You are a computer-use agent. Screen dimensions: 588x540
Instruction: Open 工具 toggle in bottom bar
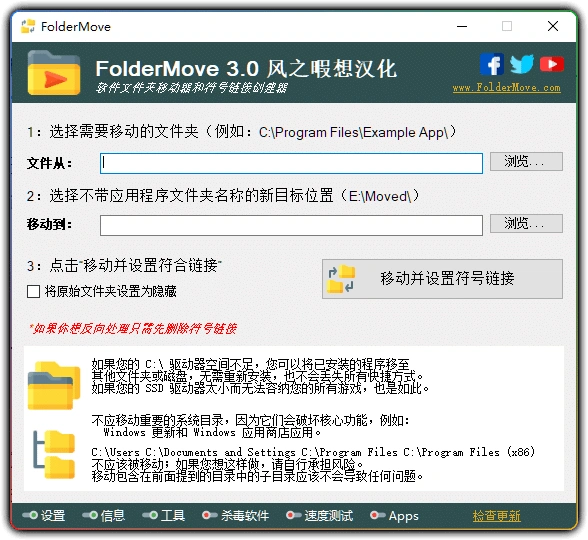click(x=164, y=516)
